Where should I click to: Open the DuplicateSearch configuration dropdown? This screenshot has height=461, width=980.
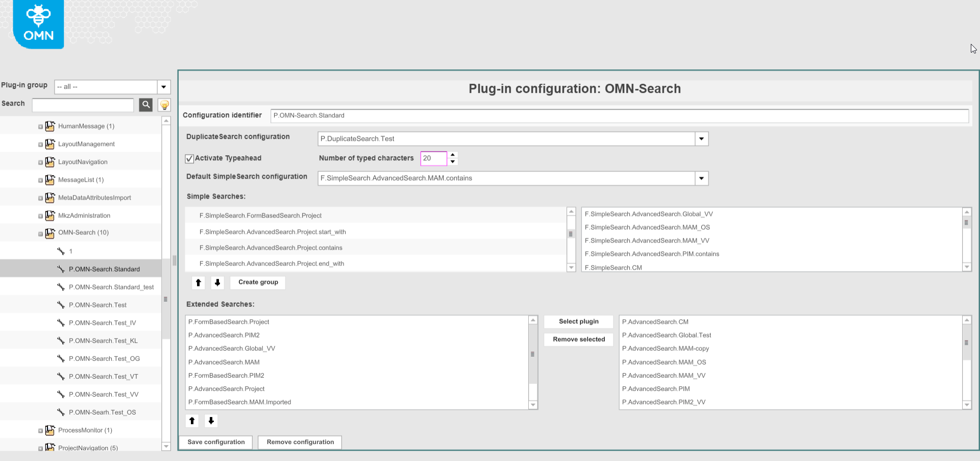click(701, 138)
